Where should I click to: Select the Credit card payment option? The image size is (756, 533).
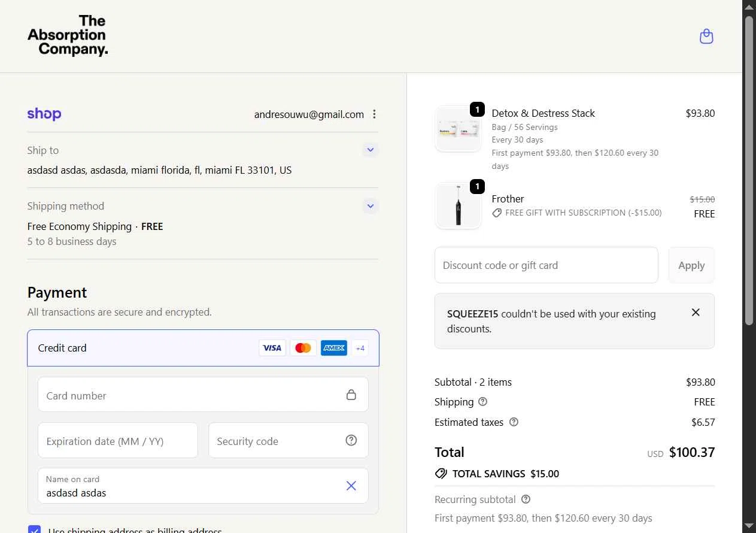(203, 348)
